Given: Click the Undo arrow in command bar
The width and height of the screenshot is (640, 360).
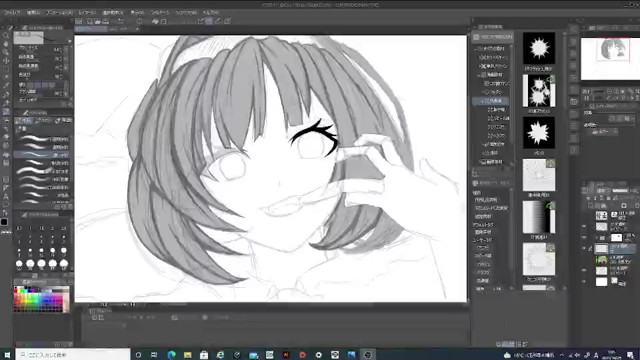Looking at the screenshot, I should point(121,21).
